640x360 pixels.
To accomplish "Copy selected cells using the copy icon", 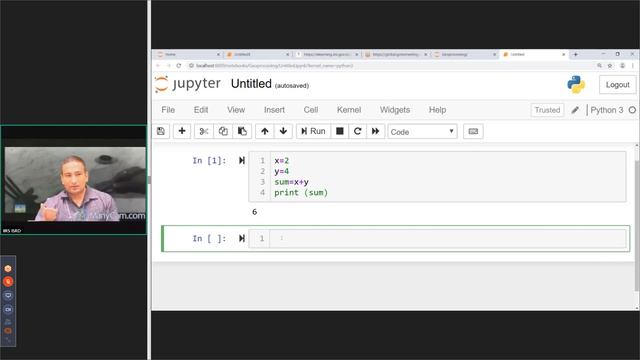I will [223, 131].
